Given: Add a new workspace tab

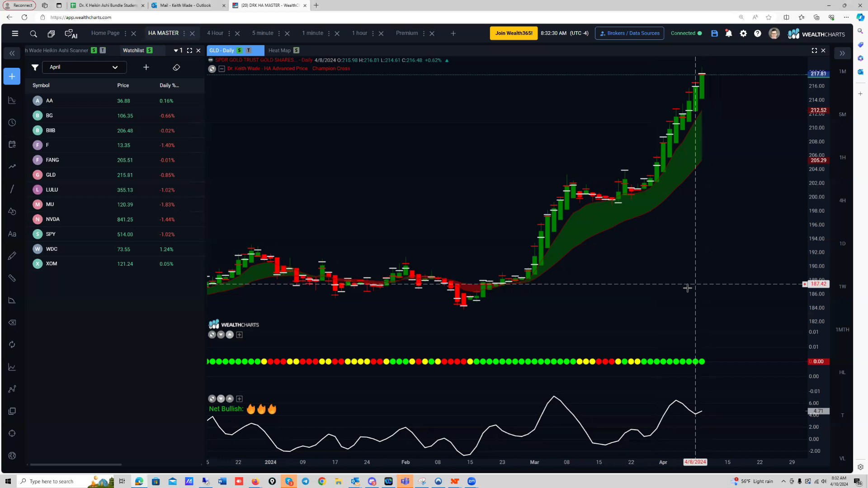Looking at the screenshot, I should (453, 33).
